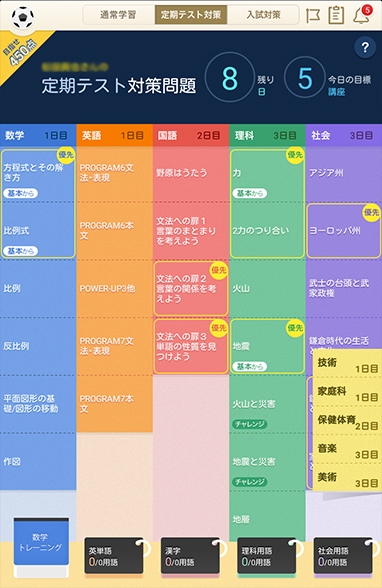Open the question mark help button

[x=365, y=48]
